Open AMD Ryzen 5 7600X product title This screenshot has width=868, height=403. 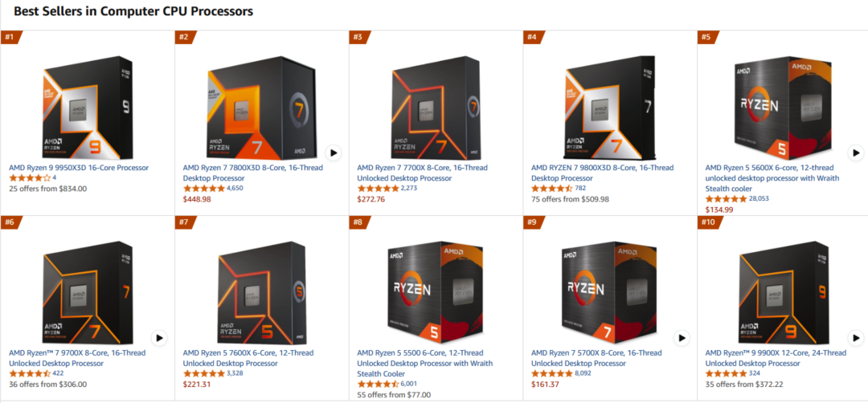pyautogui.click(x=248, y=358)
